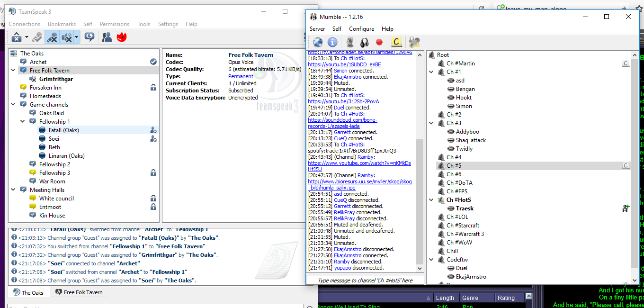Click the status icon beside Traesk in Mumble

point(626,208)
